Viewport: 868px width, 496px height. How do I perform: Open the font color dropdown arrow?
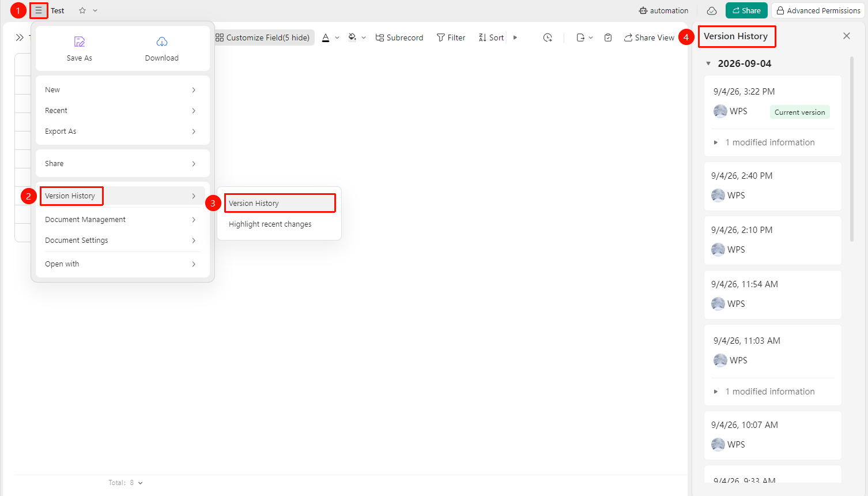337,37
